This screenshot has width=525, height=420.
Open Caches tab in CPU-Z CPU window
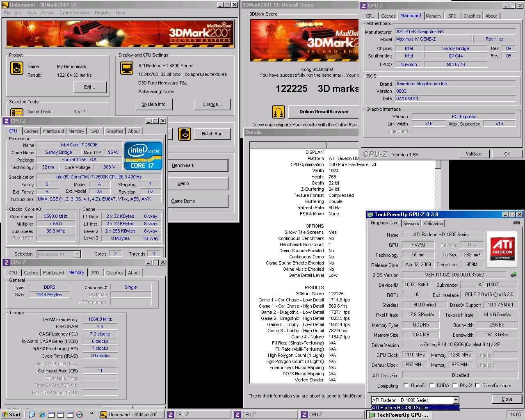pos(31,131)
